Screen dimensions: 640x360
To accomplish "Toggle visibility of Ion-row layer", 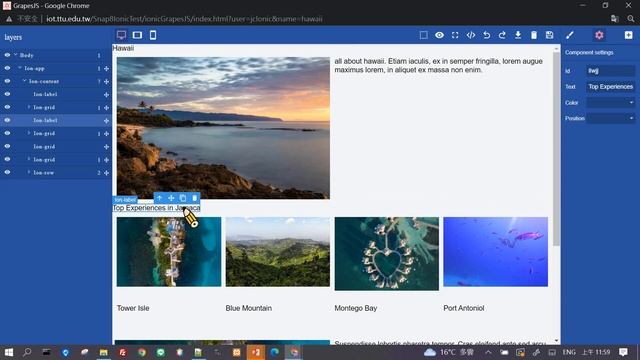I will pos(7,172).
